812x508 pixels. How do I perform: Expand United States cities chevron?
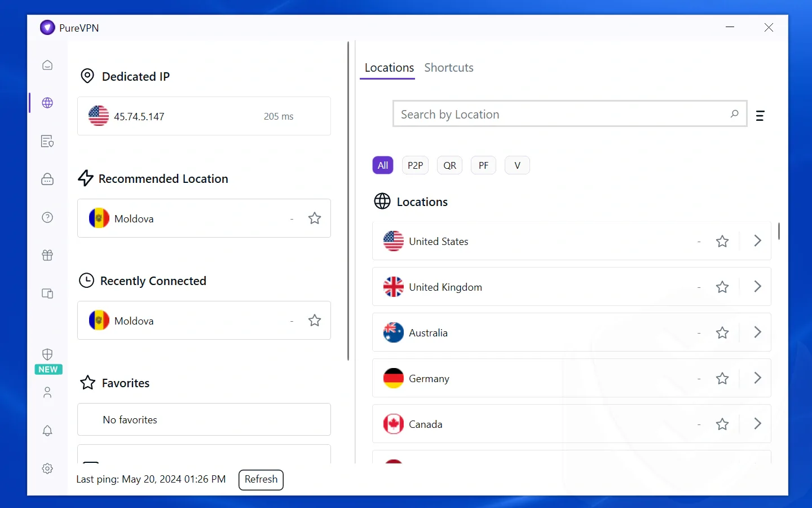pyautogui.click(x=757, y=240)
